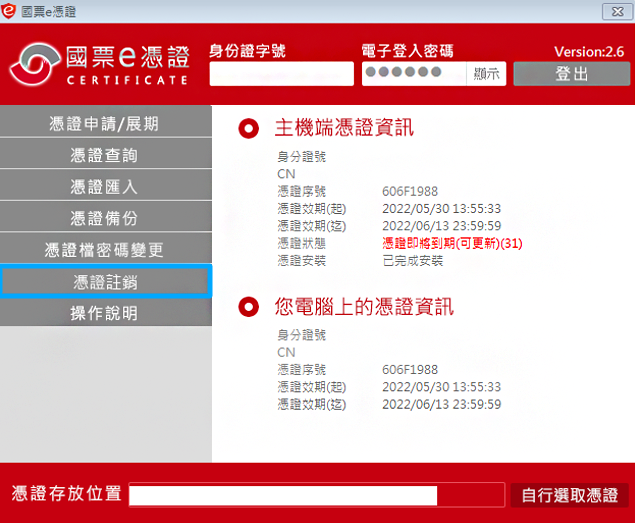Screen dimensions: 635x523
Task: Click the 國票e憑證 app icon in title bar
Action: coord(8,11)
